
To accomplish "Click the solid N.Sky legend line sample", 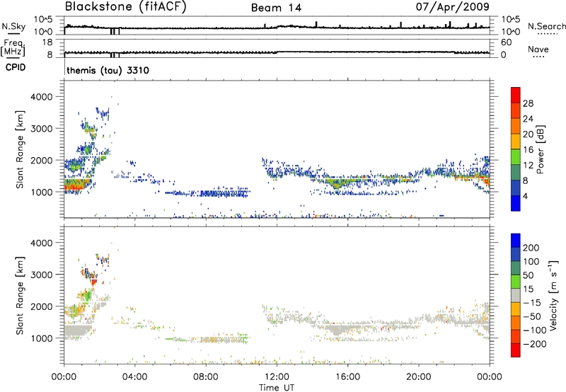I will click(x=13, y=34).
